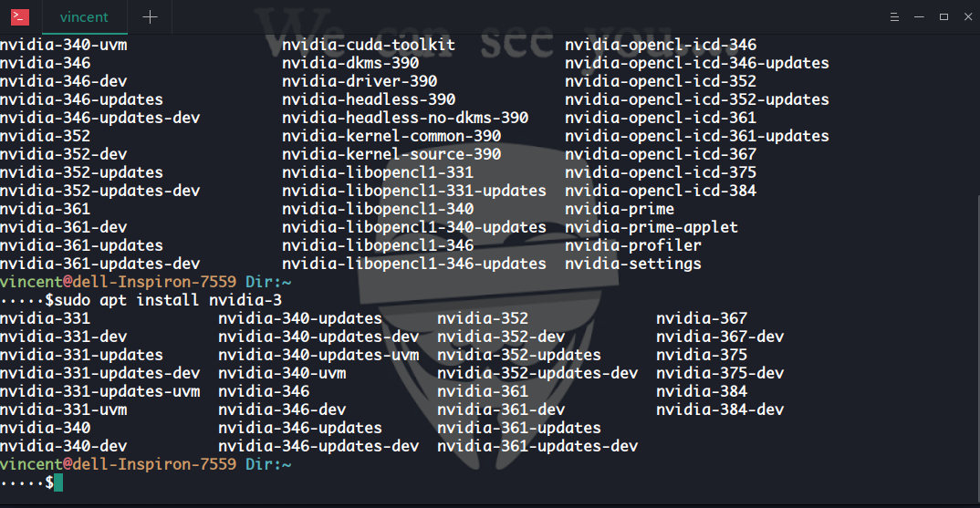Click nvidia-331-updates-uvm entry
This screenshot has width=980, height=508.
100,392
